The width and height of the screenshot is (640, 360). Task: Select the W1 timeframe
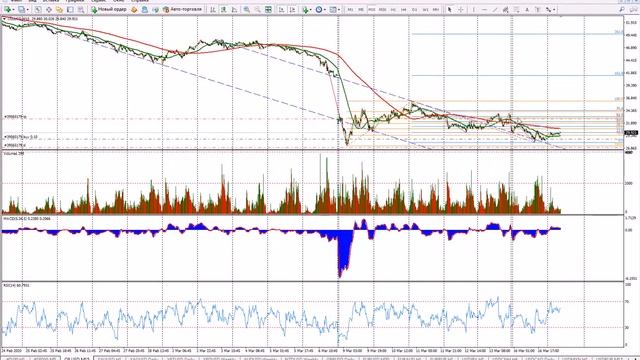(x=425, y=9)
